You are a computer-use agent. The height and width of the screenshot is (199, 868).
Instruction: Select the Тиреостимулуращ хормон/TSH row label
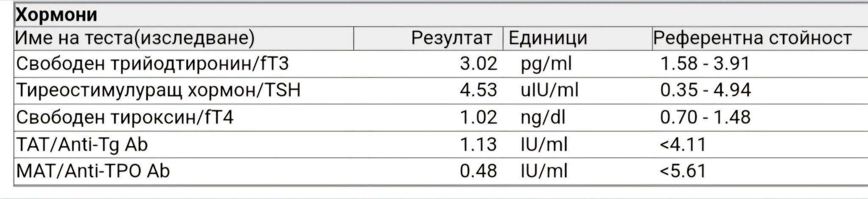tap(158, 90)
